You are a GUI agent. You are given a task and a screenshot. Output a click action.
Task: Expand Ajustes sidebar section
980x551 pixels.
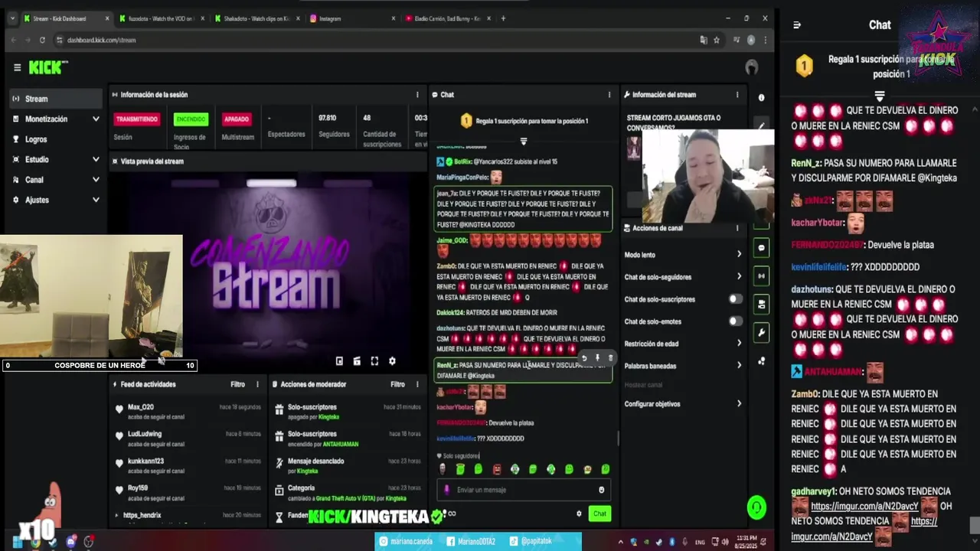[96, 200]
